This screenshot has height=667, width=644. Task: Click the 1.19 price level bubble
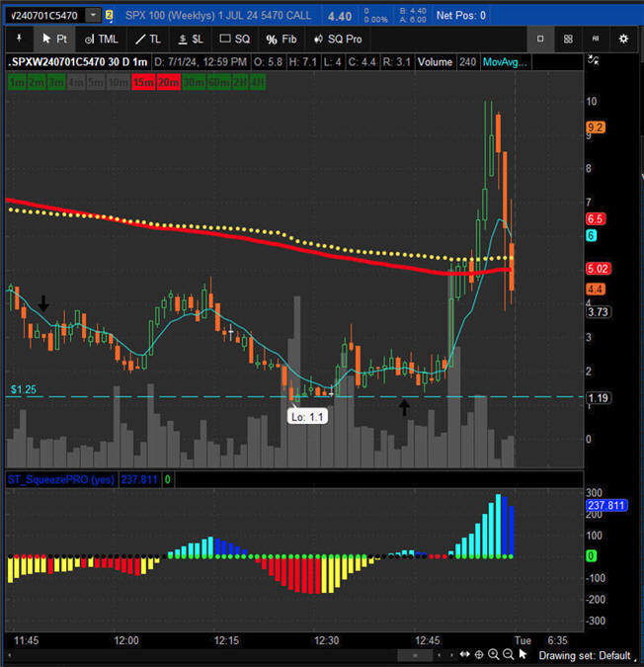coord(598,398)
